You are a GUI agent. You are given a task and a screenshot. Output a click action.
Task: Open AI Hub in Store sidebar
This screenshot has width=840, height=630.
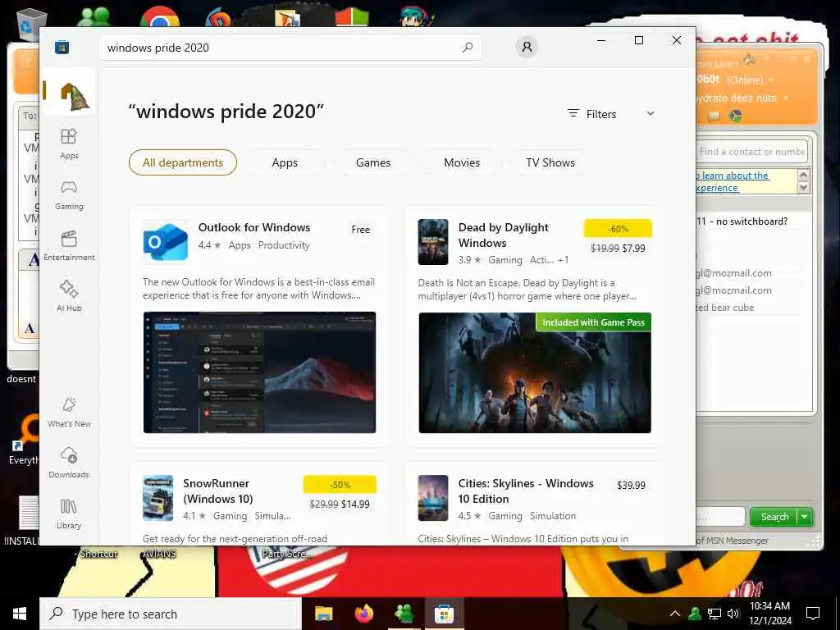69,295
